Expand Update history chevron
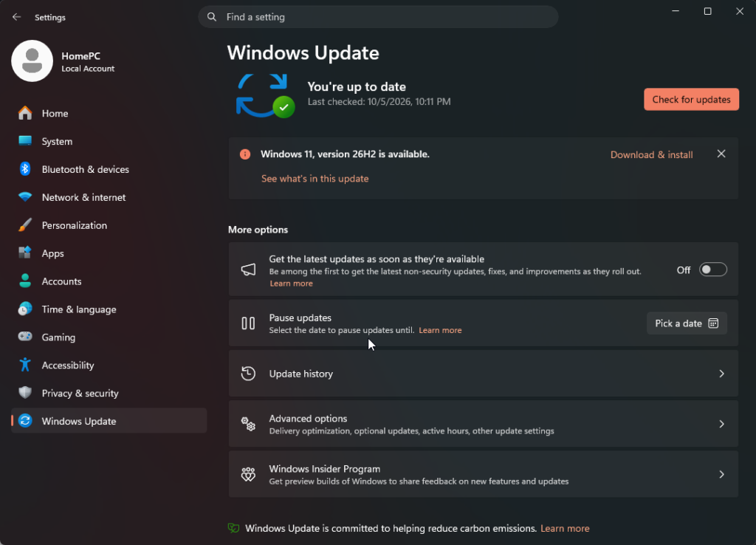Image resolution: width=756 pixels, height=545 pixels. click(722, 374)
